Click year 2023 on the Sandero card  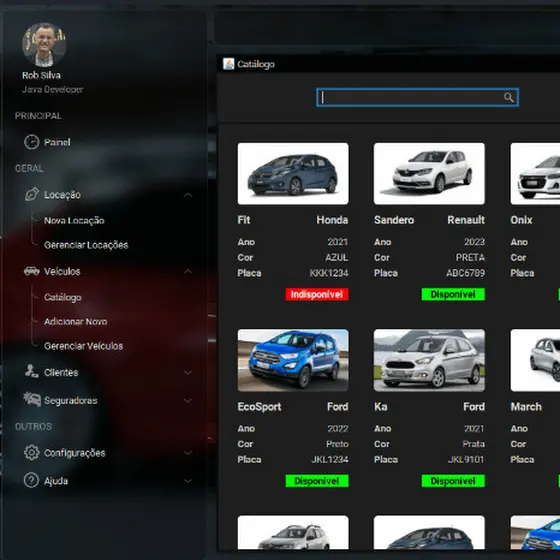pyautogui.click(x=474, y=242)
